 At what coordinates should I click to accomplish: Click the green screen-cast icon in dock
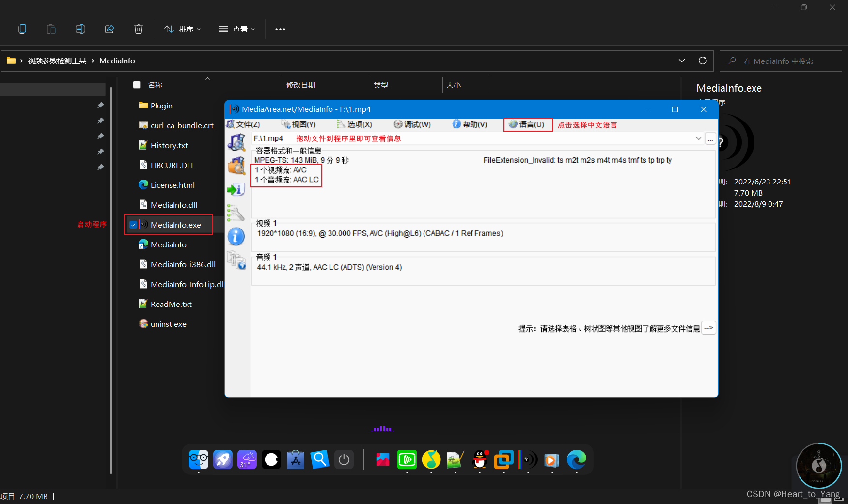407,459
